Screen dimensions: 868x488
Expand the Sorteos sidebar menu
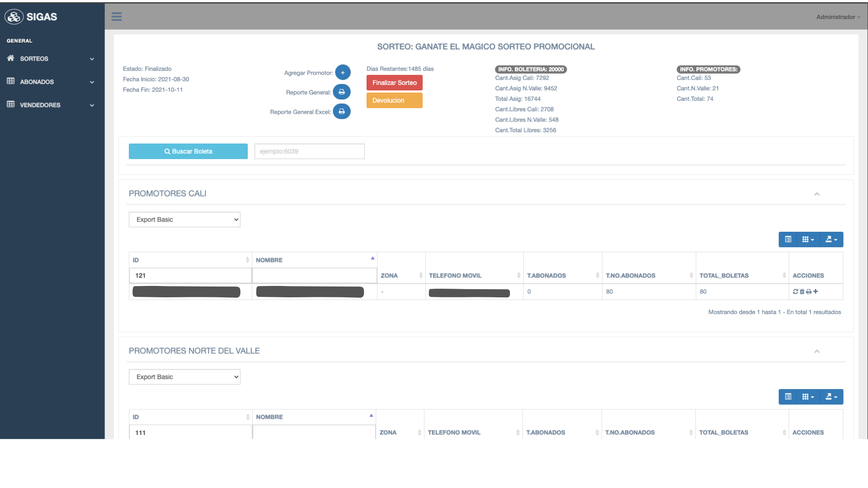click(52, 59)
